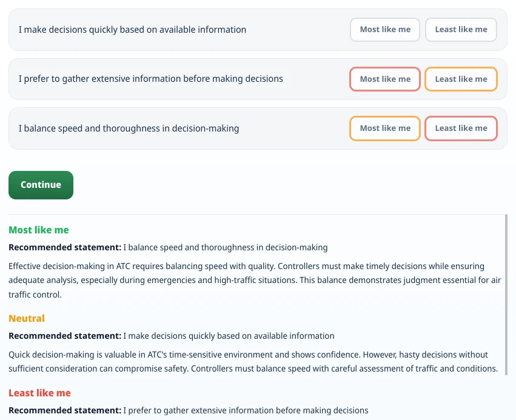This screenshot has width=516, height=420.
Task: Choose 'Least like me' for gathering extensive information
Action: click(461, 79)
